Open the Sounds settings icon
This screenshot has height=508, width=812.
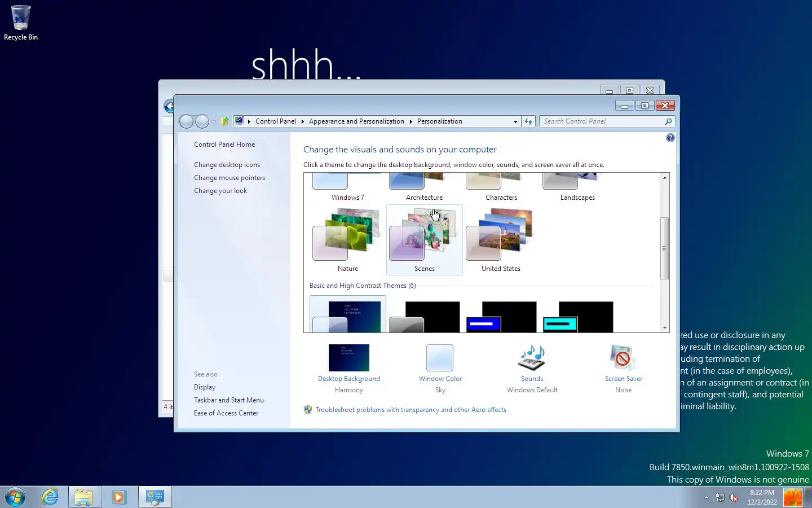click(532, 358)
